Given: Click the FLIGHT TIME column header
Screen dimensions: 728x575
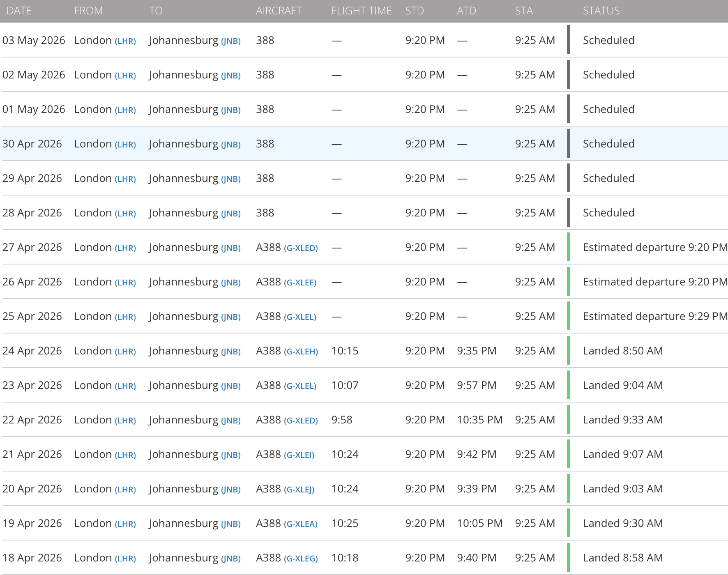Looking at the screenshot, I should coord(362,11).
